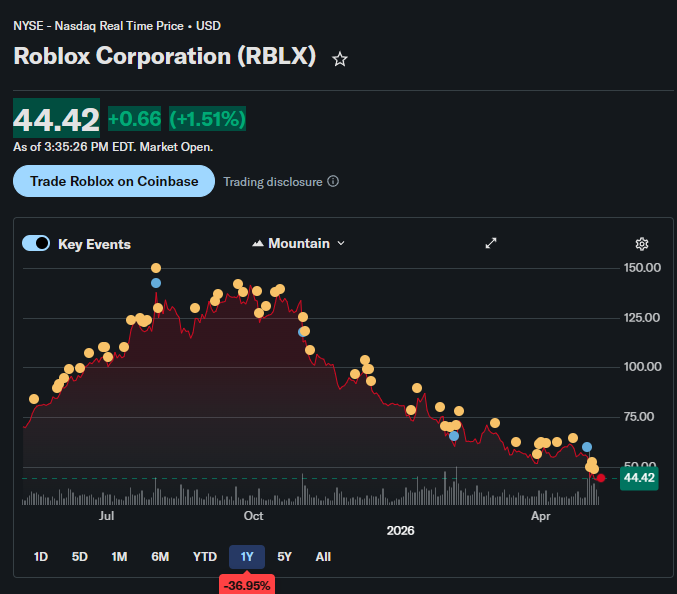Click the Apr date axis label
677x594 pixels.
coord(541,516)
